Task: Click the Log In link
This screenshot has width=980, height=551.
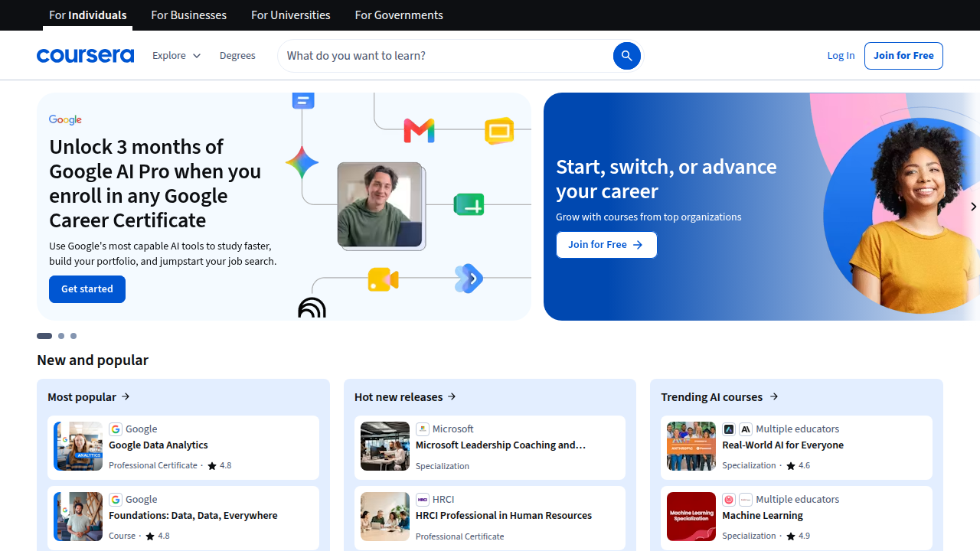Action: tap(841, 56)
